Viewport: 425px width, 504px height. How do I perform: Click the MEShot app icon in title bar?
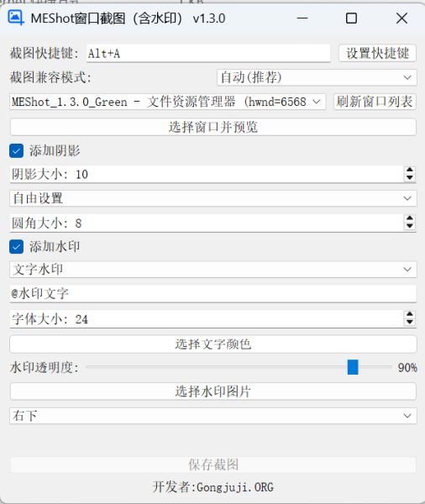pyautogui.click(x=16, y=18)
